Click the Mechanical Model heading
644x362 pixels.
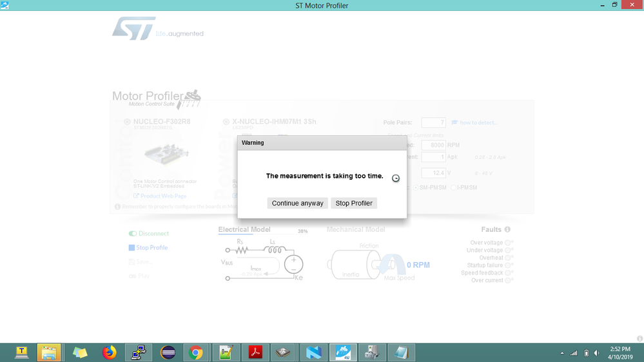pyautogui.click(x=356, y=229)
